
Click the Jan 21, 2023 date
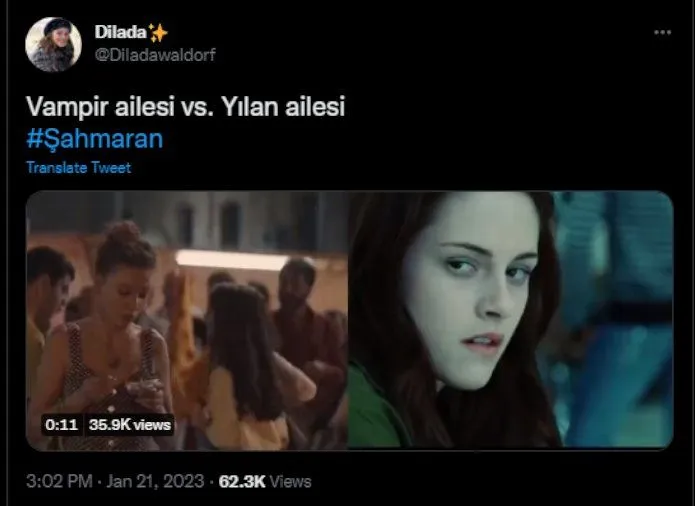pos(155,481)
